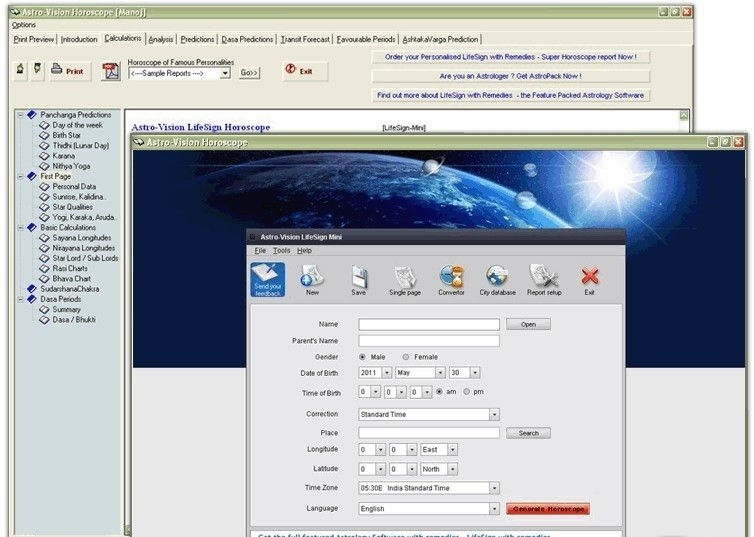The image size is (754, 537).
Task: Switch to the Favourable Periods tab
Action: tap(366, 39)
